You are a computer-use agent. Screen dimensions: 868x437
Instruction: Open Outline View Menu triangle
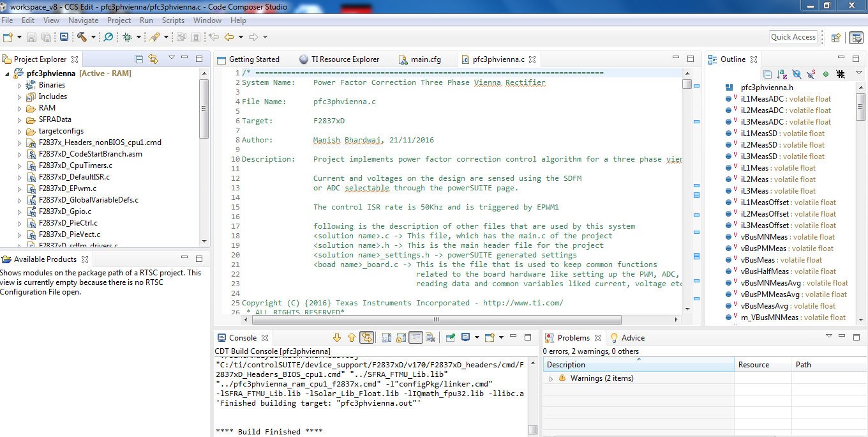(x=859, y=73)
